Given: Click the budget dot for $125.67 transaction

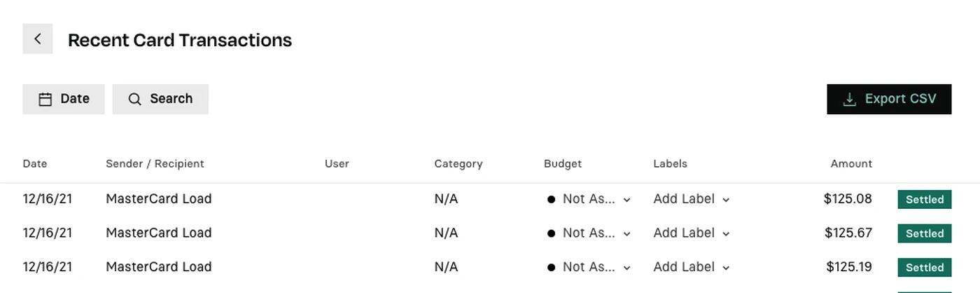Looking at the screenshot, I should [552, 233].
